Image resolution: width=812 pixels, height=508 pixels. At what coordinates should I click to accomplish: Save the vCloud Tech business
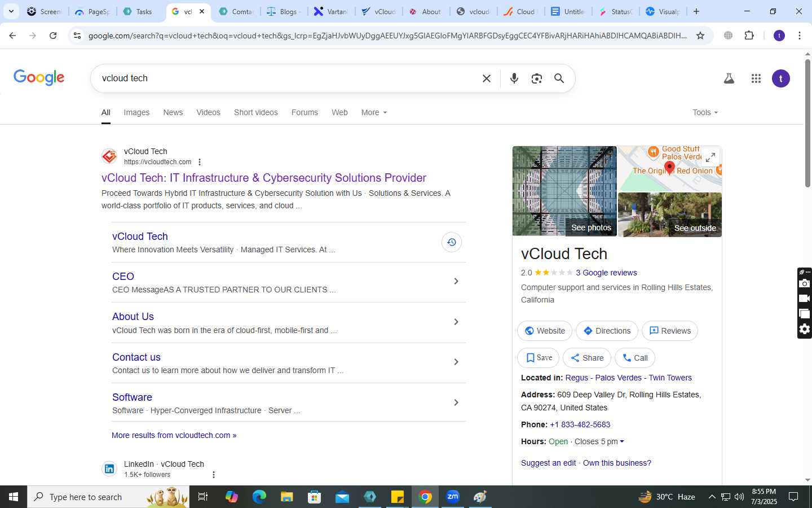(x=539, y=358)
